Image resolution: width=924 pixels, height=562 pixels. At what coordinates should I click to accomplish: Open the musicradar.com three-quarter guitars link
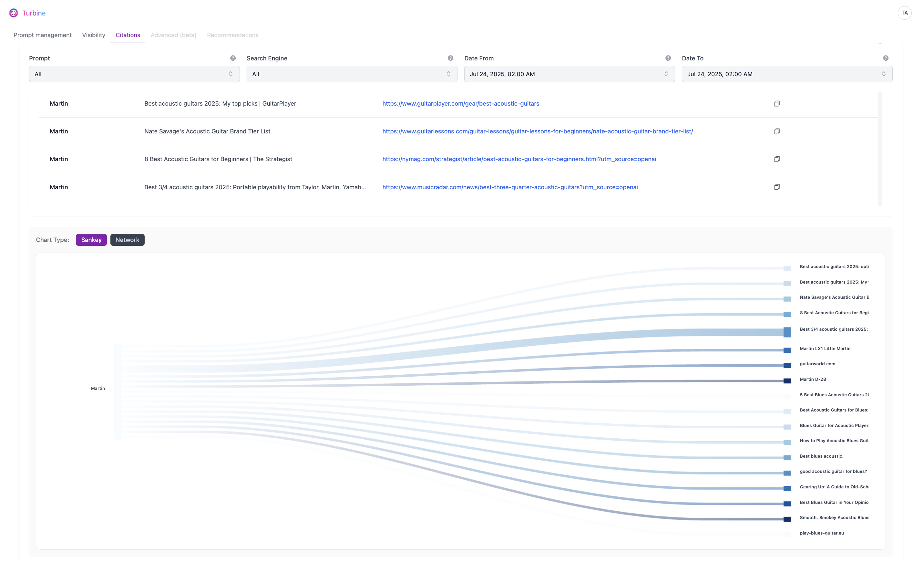510,187
